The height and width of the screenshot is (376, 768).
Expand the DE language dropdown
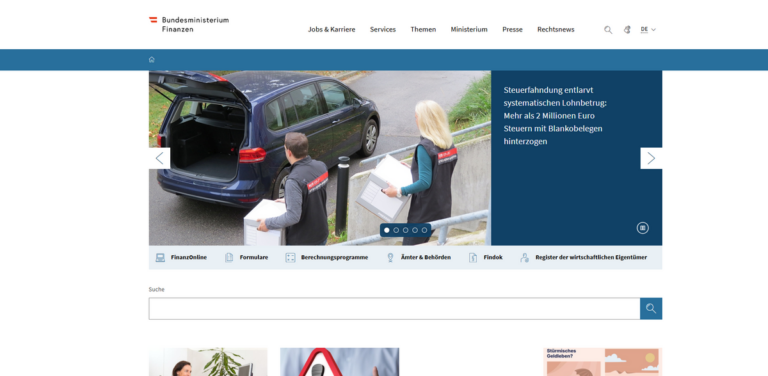pyautogui.click(x=648, y=29)
